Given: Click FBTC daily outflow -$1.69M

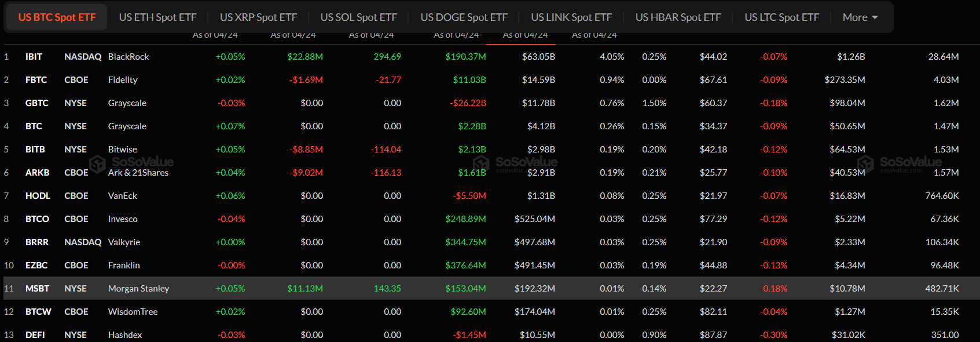Looking at the screenshot, I should pos(306,80).
